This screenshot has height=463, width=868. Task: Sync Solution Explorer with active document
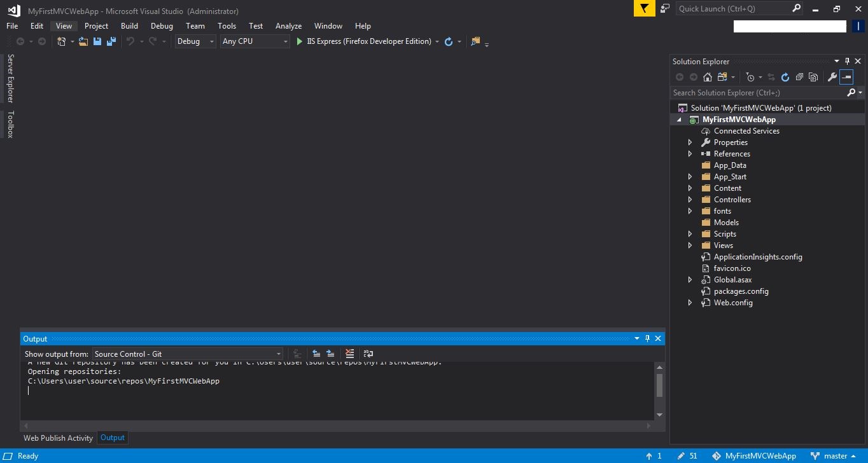772,77
